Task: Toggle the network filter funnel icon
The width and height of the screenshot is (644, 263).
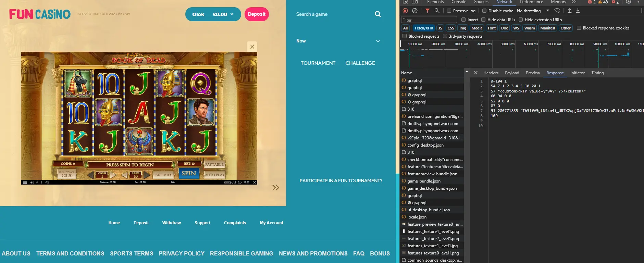Action: pos(428,11)
